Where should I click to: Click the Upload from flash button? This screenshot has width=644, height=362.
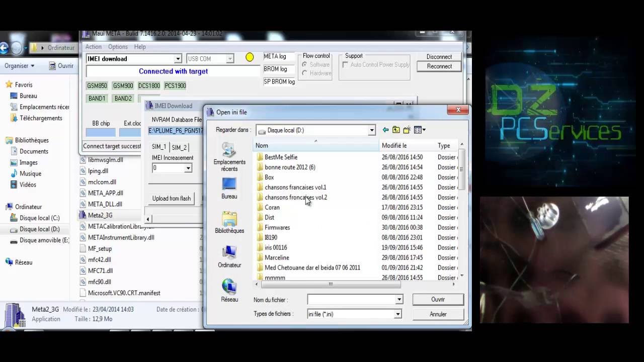click(172, 198)
